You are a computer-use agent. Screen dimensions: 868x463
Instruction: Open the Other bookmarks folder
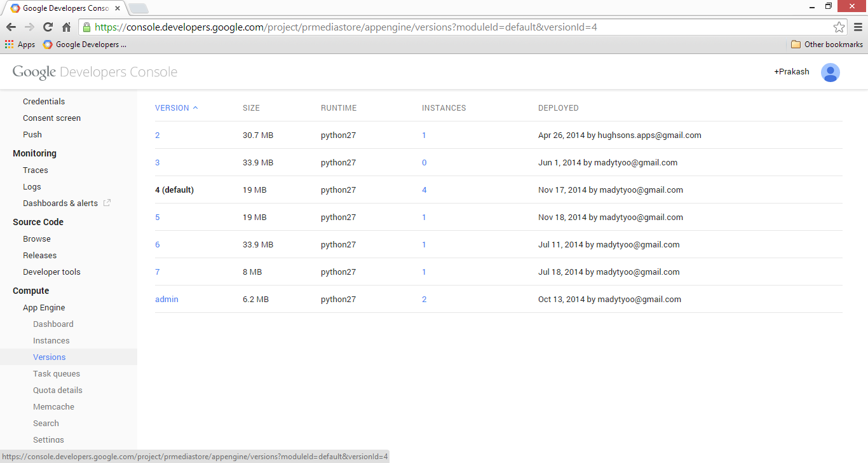coord(827,45)
